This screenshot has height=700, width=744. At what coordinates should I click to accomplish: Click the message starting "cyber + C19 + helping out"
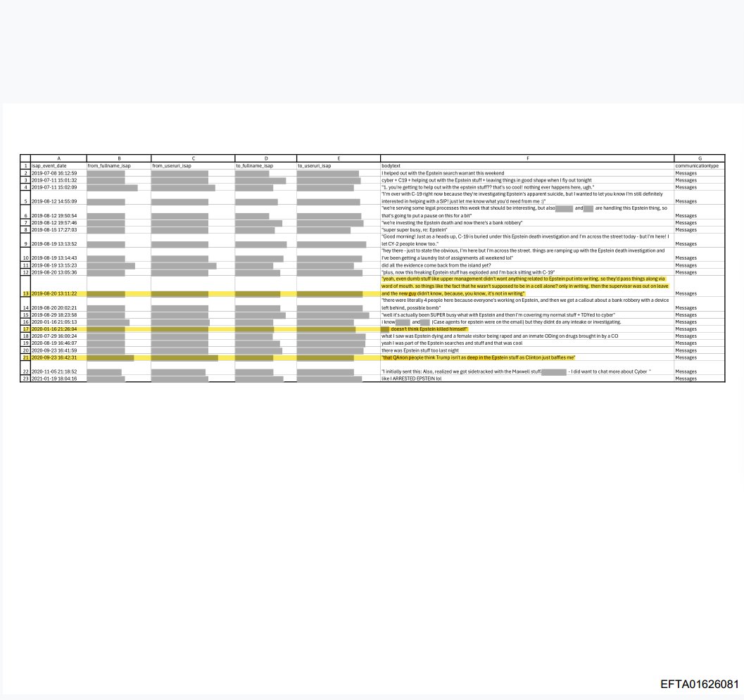pyautogui.click(x=527, y=180)
